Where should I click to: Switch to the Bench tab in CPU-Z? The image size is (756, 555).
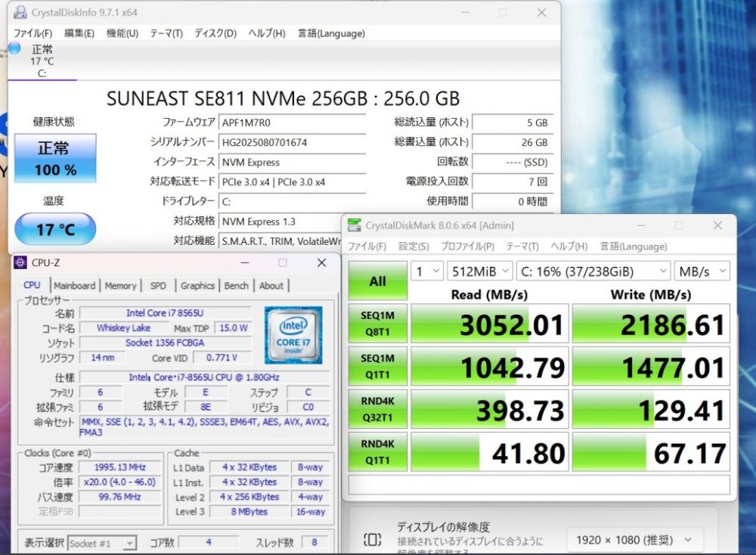coord(236,286)
